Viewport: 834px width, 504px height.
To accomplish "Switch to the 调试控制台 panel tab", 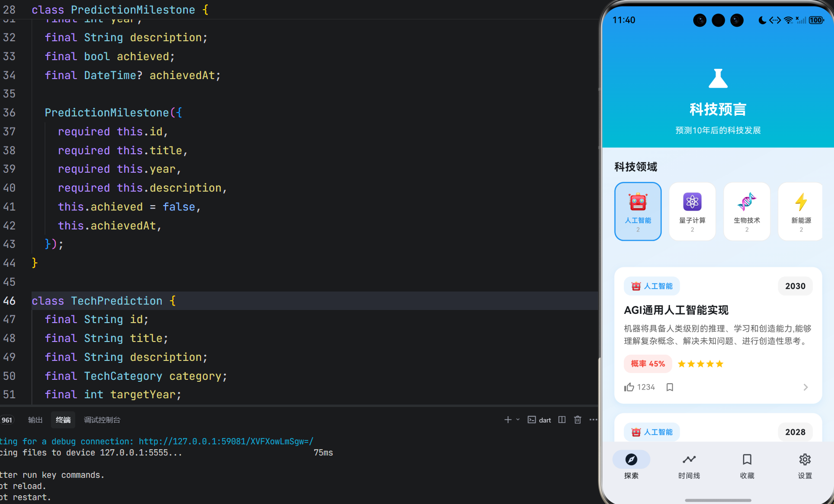I will pyautogui.click(x=102, y=420).
